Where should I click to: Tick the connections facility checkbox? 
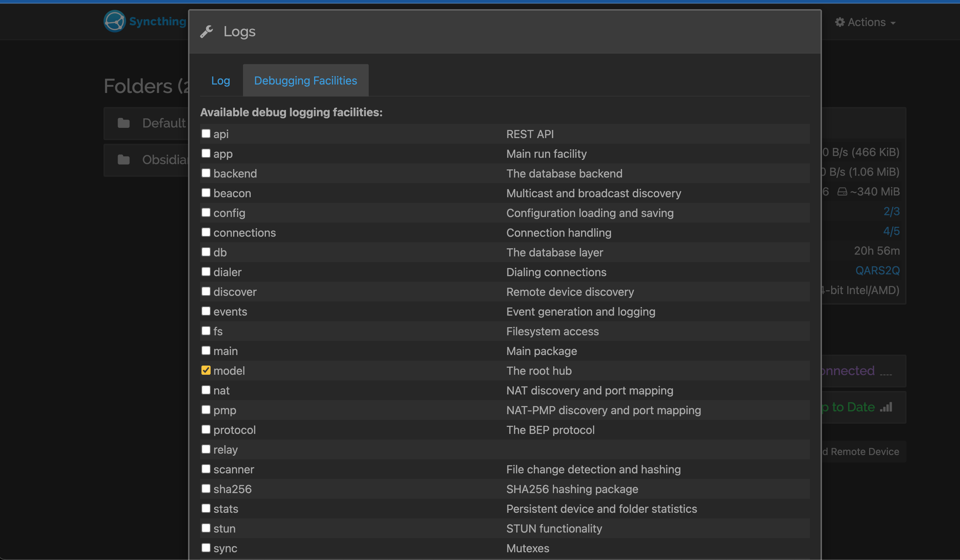[x=206, y=232]
